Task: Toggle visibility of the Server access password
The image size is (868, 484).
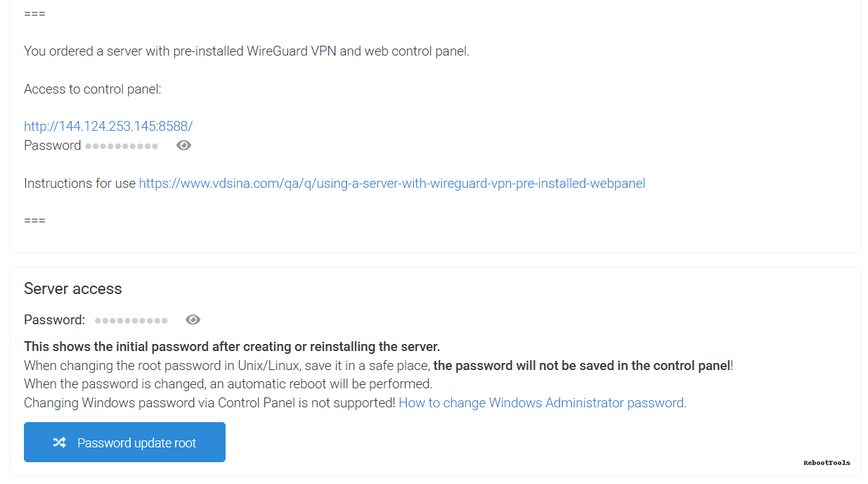Action: [x=193, y=319]
